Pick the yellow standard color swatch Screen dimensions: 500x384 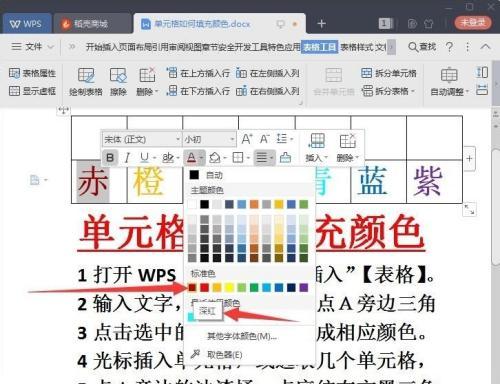pos(229,287)
